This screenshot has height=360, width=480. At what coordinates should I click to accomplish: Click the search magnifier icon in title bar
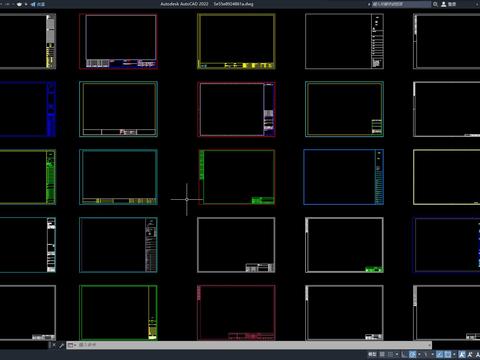[x=435, y=4]
